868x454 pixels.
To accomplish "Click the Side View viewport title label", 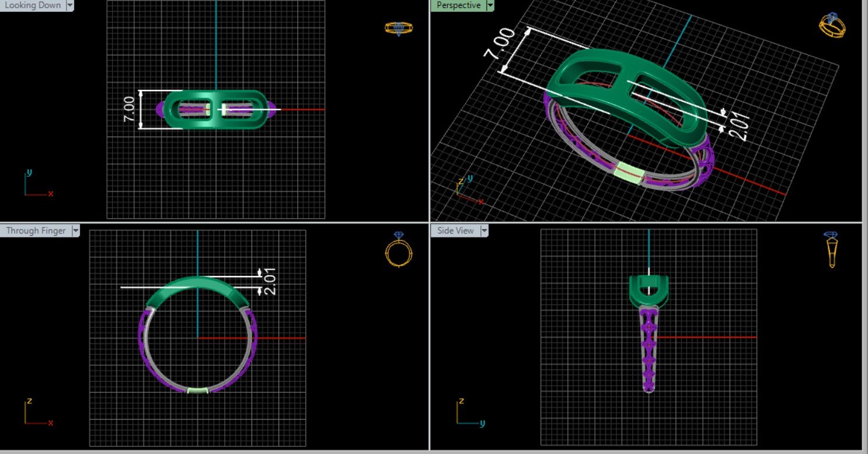I will click(x=455, y=231).
